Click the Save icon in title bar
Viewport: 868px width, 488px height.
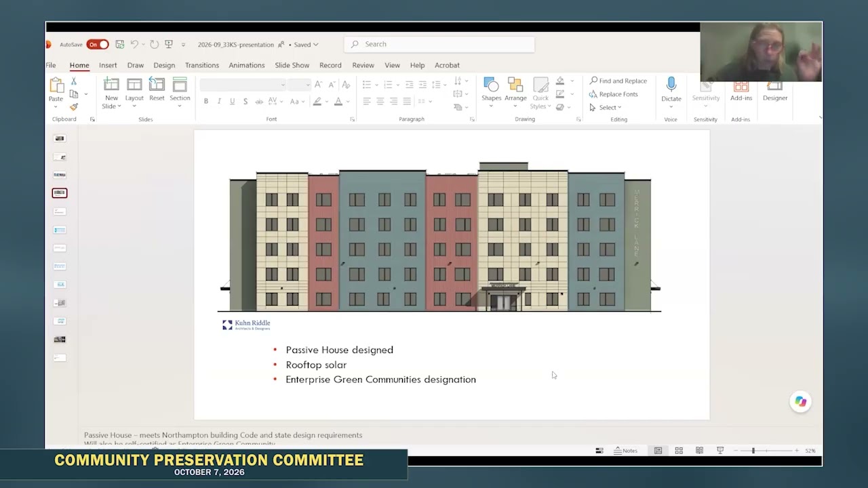(x=119, y=44)
